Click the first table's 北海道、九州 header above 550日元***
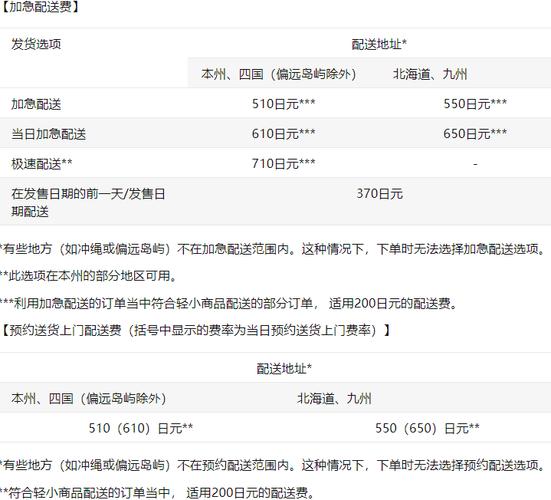 pos(430,74)
